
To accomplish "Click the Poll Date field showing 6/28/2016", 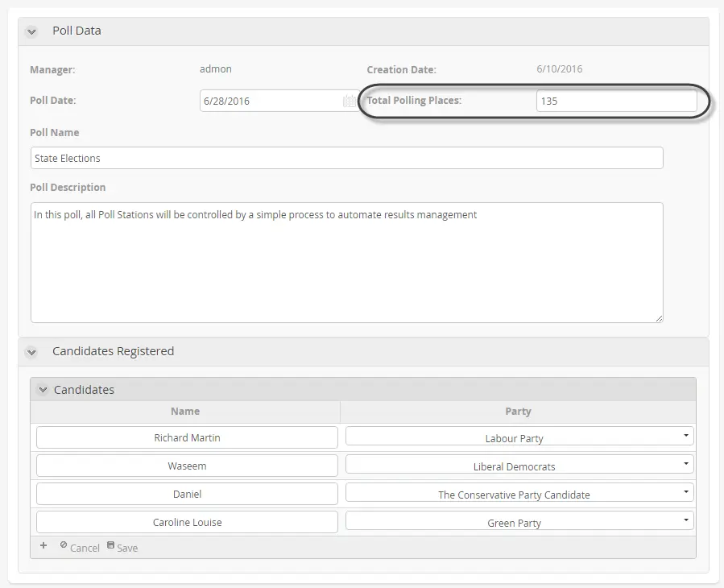I will click(x=279, y=101).
